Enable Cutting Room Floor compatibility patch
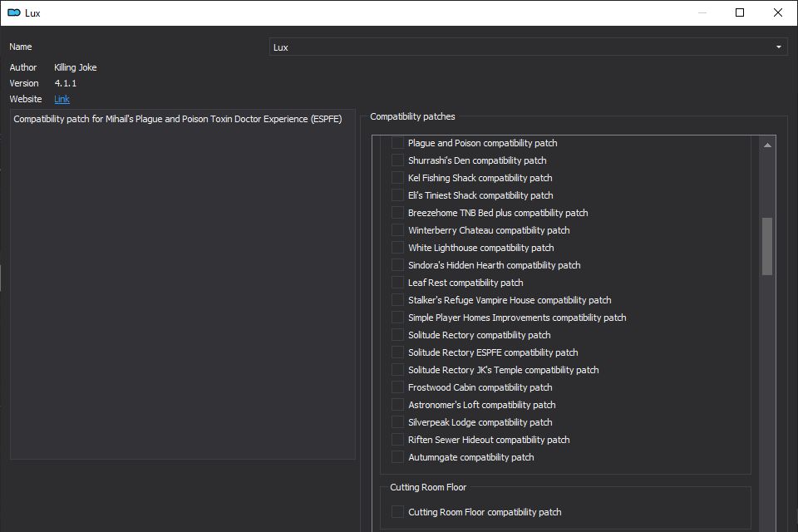 click(x=397, y=512)
